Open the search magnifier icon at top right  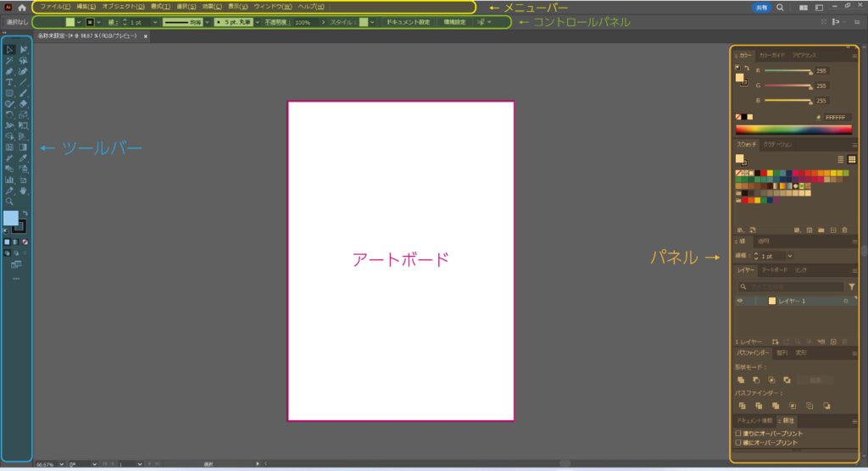point(780,7)
